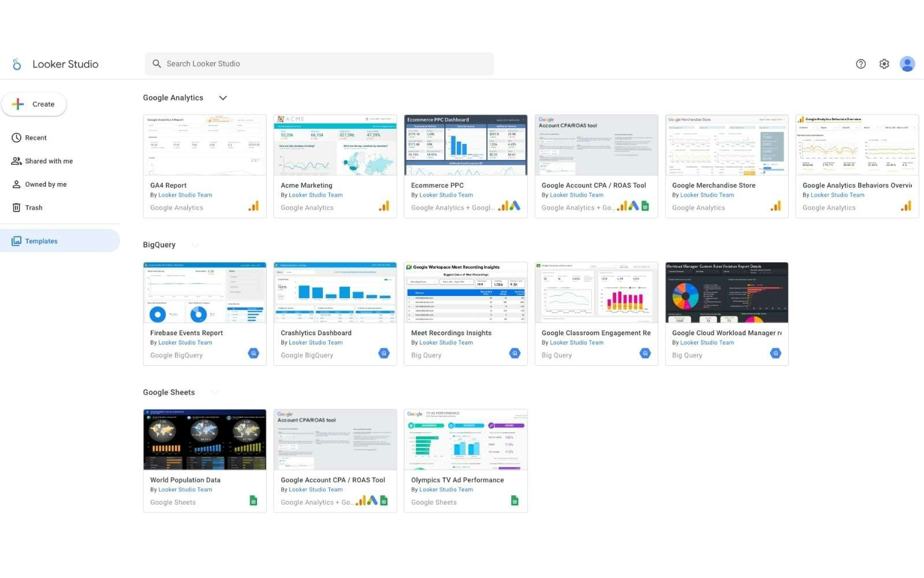Click the search magnifier icon

[x=157, y=64]
